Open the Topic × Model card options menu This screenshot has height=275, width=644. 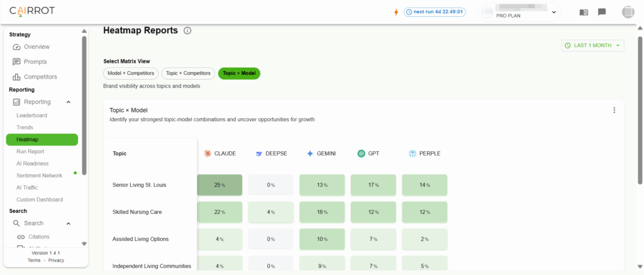[614, 111]
